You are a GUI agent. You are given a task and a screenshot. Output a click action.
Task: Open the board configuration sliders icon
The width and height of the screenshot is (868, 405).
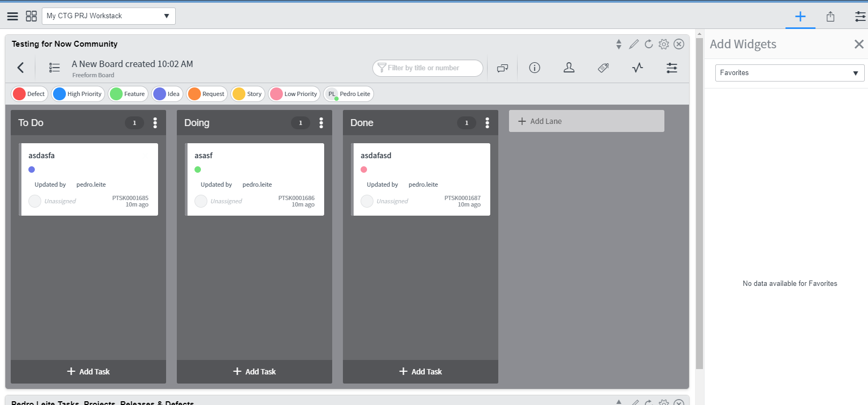(x=672, y=68)
